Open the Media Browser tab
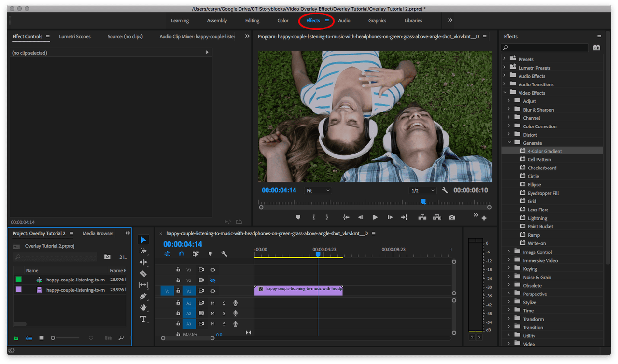 click(x=98, y=233)
